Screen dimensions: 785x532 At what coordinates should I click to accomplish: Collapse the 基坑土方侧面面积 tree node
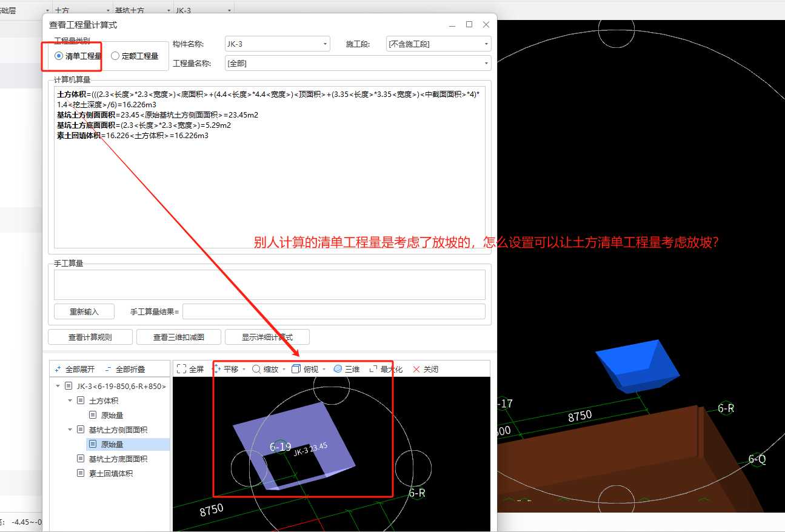(x=70, y=430)
